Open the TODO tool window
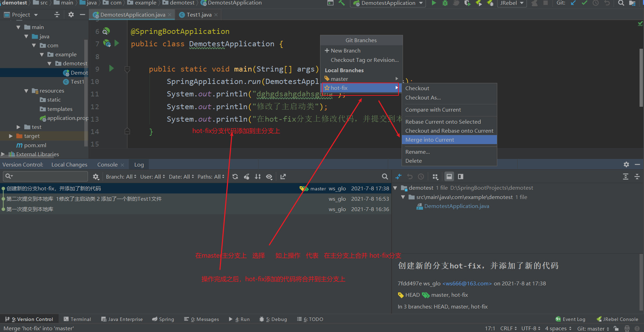This screenshot has height=332, width=644. (x=310, y=319)
